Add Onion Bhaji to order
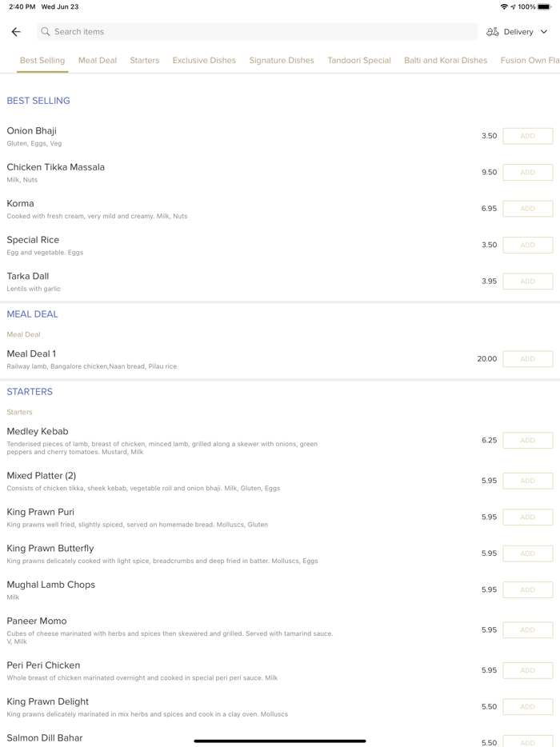The height and width of the screenshot is (747, 560). (527, 136)
